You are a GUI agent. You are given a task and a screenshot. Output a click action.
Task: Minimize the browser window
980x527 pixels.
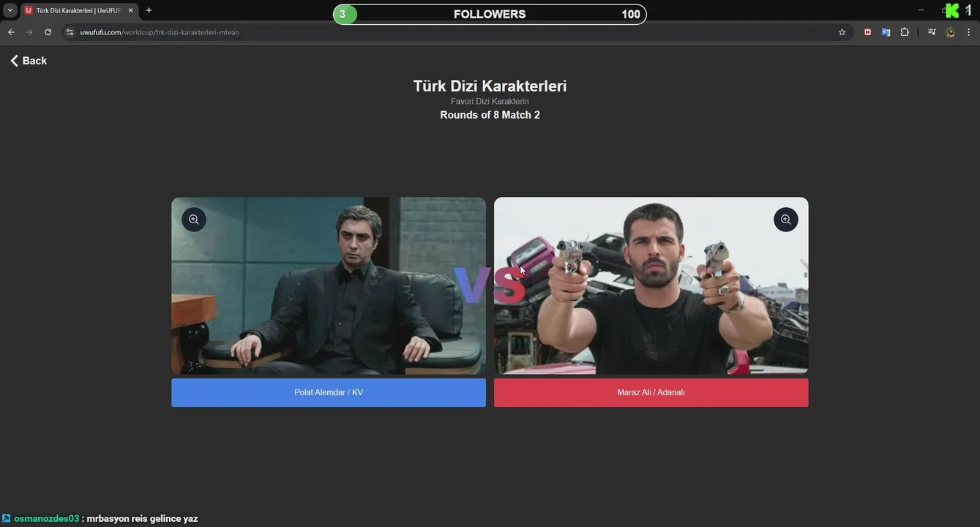[x=921, y=10]
